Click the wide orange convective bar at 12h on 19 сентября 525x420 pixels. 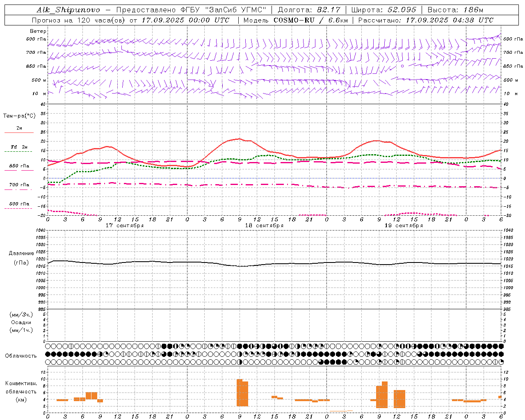pos(399,399)
